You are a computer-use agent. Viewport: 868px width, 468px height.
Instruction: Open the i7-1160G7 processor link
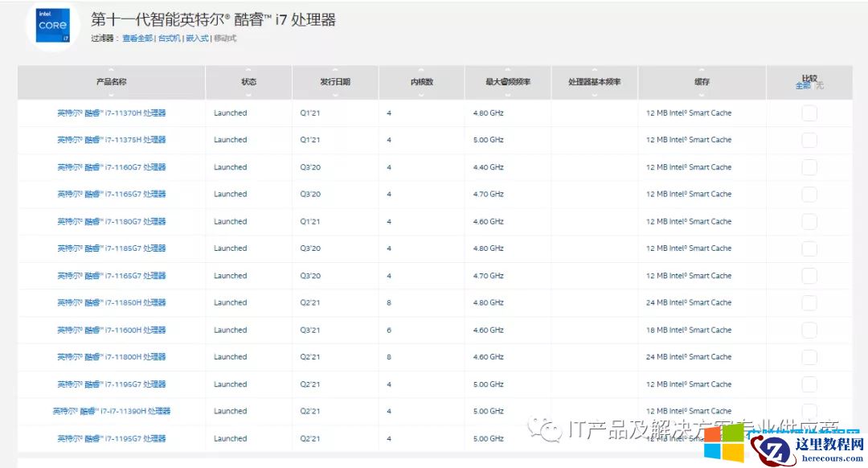coord(111,167)
